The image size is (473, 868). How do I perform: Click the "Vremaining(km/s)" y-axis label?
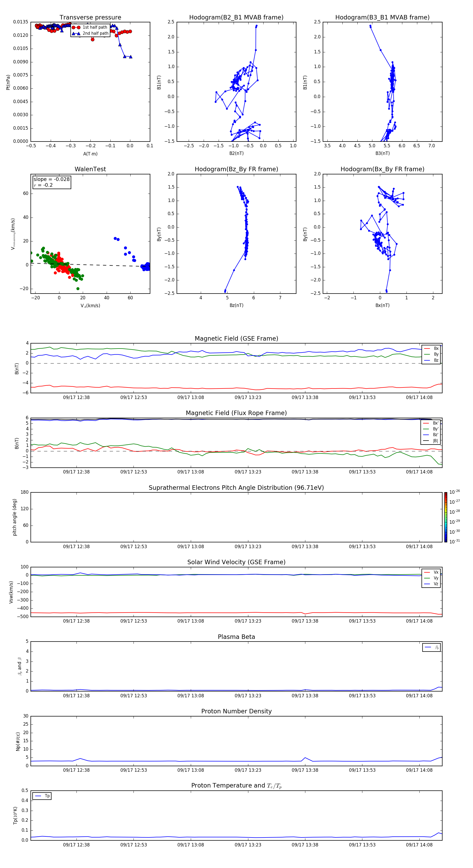[x=13, y=234]
